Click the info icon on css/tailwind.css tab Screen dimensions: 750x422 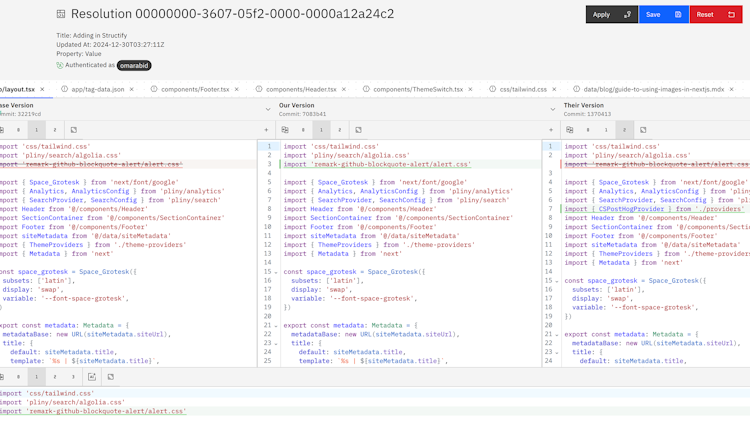492,89
